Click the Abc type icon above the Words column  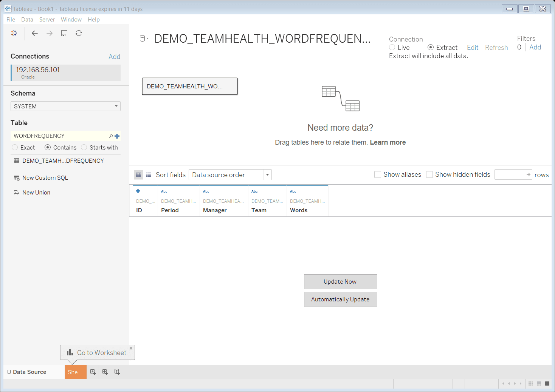pos(293,191)
